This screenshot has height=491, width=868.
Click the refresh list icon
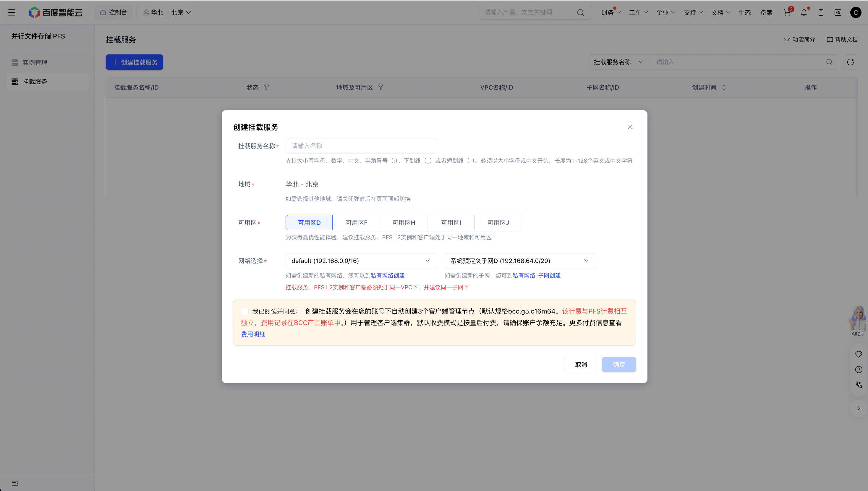(850, 62)
